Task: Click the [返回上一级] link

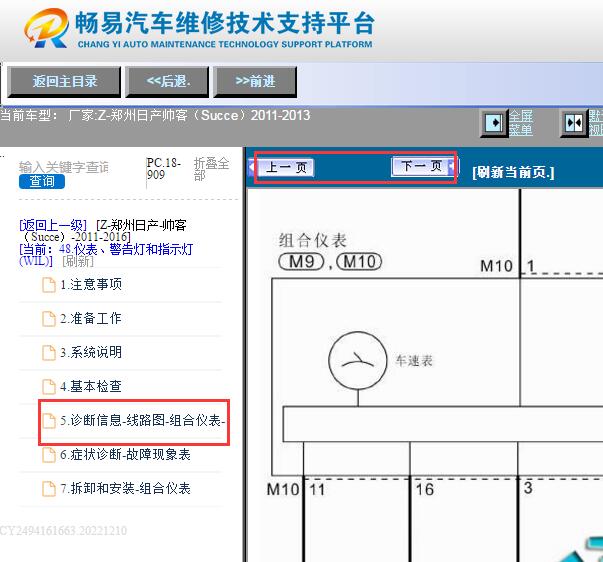Action: [53, 225]
